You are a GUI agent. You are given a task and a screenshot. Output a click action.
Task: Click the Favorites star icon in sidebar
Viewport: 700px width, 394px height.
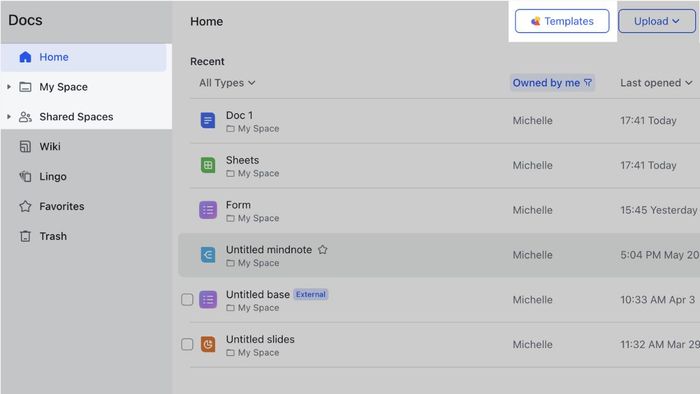[x=25, y=207]
